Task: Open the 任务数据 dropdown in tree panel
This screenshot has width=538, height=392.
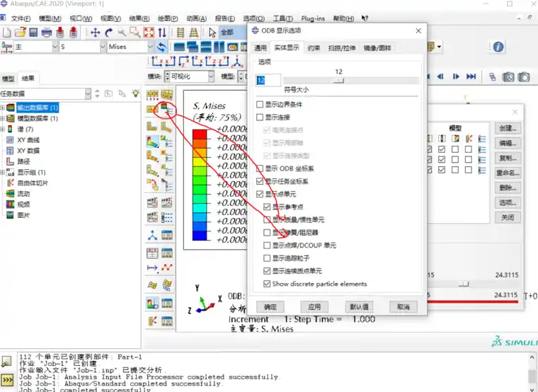Action: tap(88, 93)
